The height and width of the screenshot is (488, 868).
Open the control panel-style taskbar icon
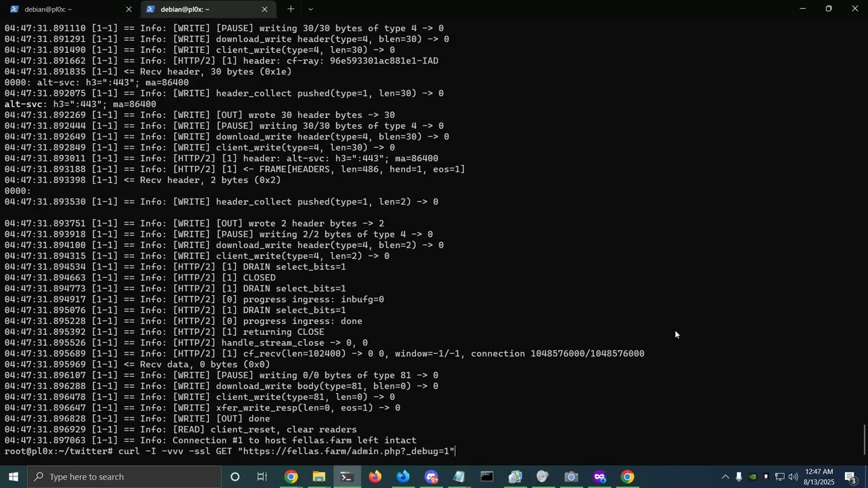(515, 477)
